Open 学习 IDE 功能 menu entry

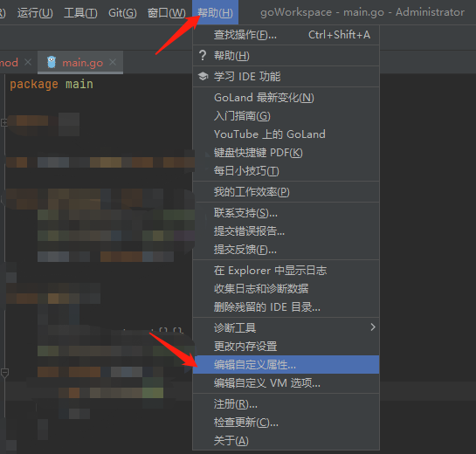tap(286, 77)
